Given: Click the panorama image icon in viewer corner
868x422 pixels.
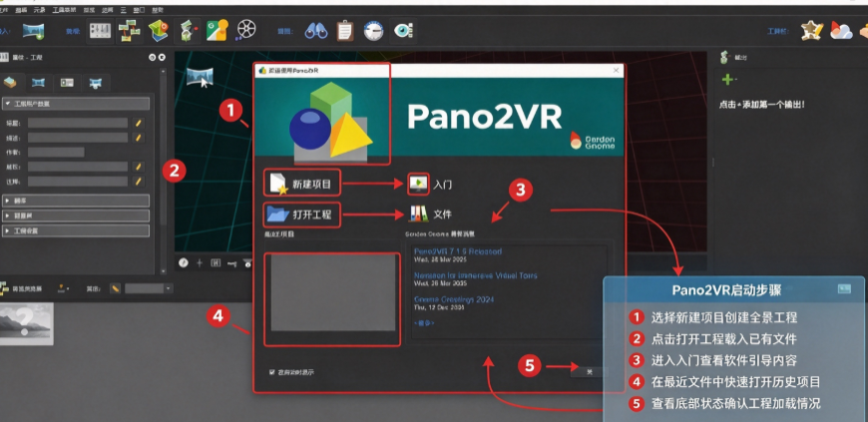Looking at the screenshot, I should pos(200,76).
